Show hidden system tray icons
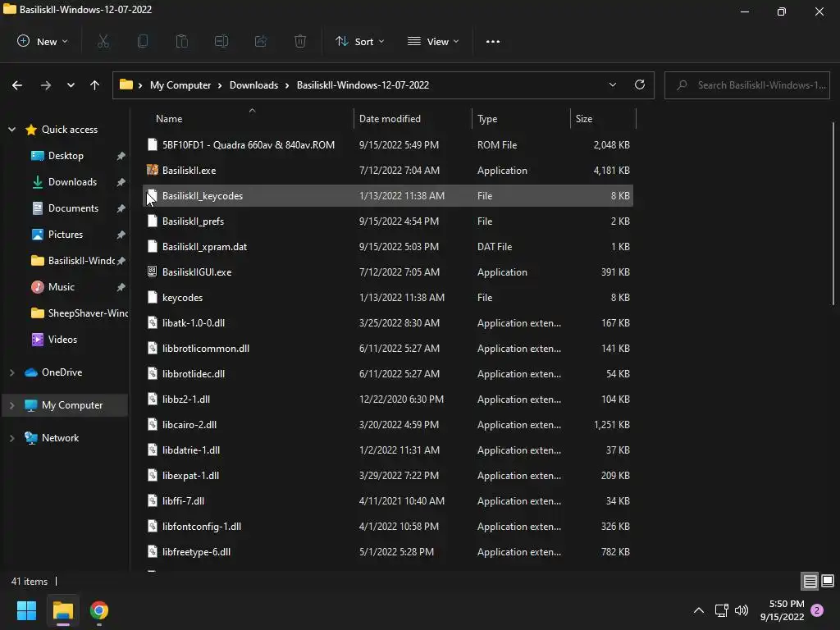The height and width of the screenshot is (630, 840). coord(699,610)
